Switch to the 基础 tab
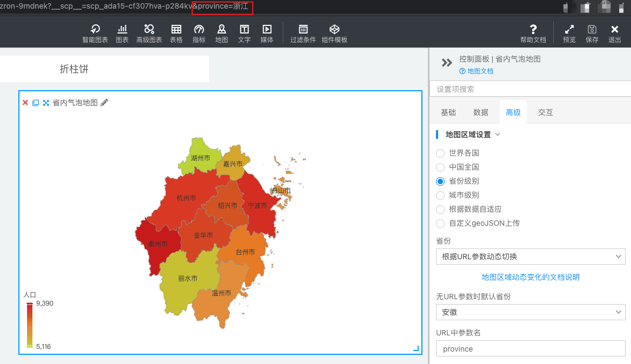631x364 pixels. click(x=448, y=113)
